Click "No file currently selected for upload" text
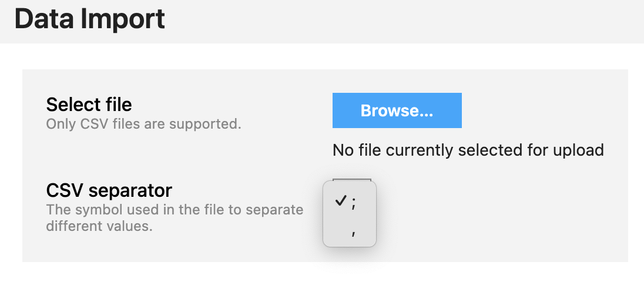This screenshot has height=282, width=644. (468, 150)
